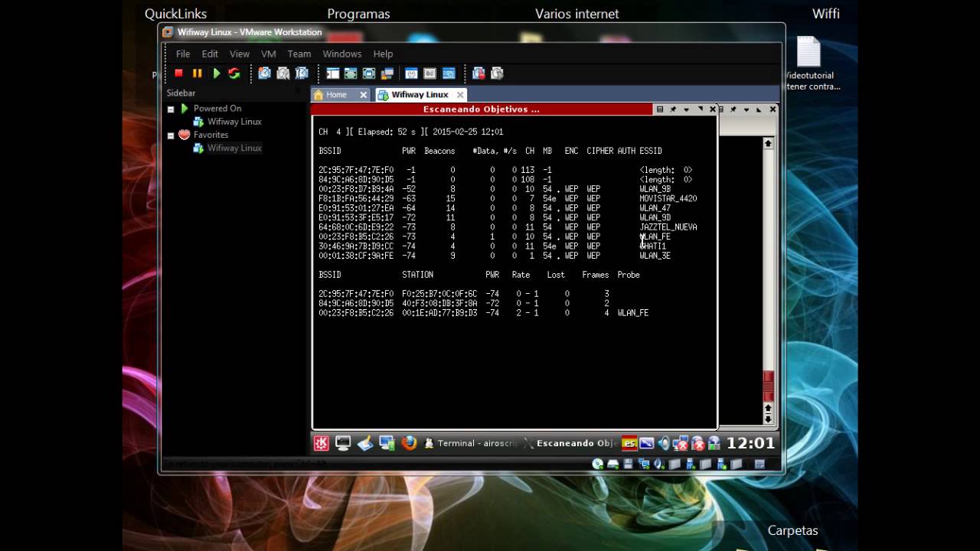Enter full screen mode icon
Image resolution: width=980 pixels, height=551 pixels.
(x=369, y=73)
